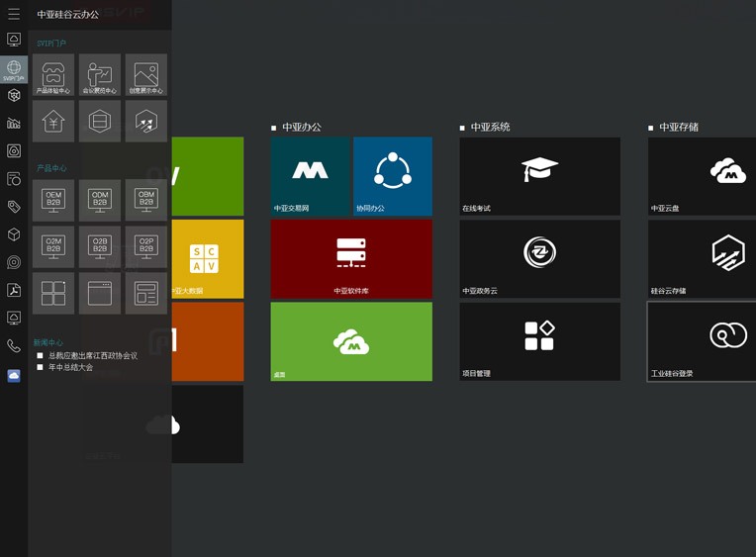Click the price tag icon in sidebar
Viewport: 756px width, 557px height.
(x=14, y=207)
